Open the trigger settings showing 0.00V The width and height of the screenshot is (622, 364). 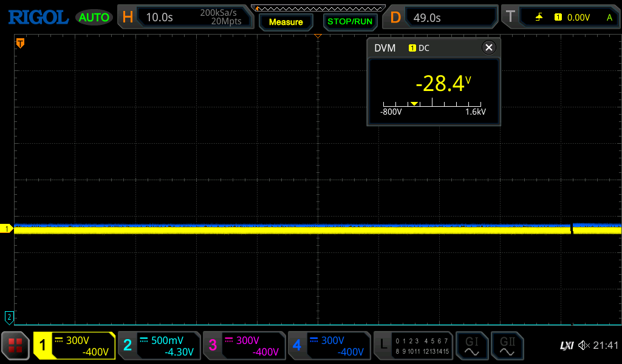(x=560, y=17)
